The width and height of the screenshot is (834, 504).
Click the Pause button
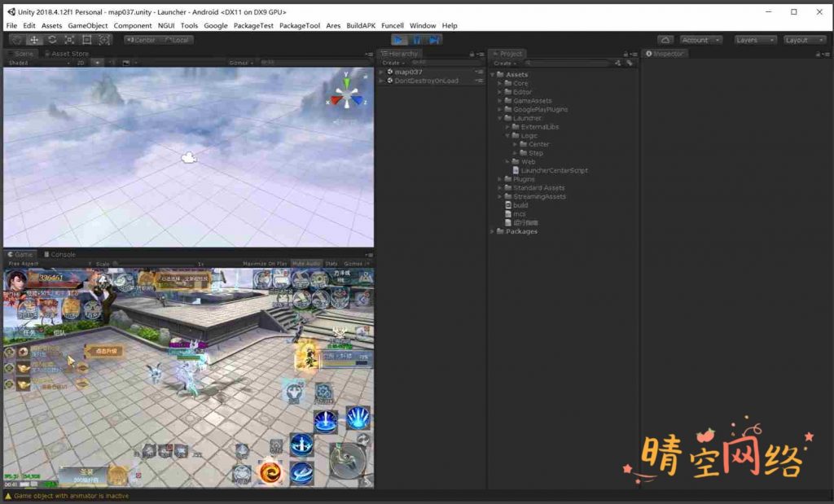(416, 40)
